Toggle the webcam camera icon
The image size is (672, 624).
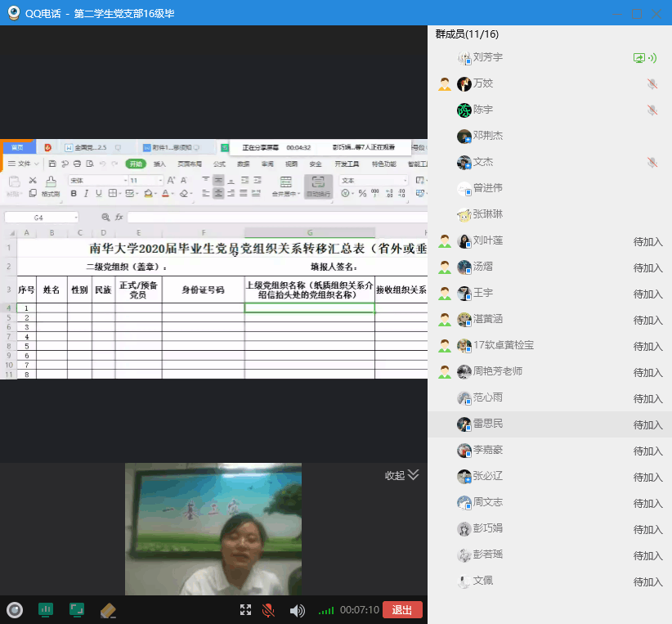[x=14, y=610]
